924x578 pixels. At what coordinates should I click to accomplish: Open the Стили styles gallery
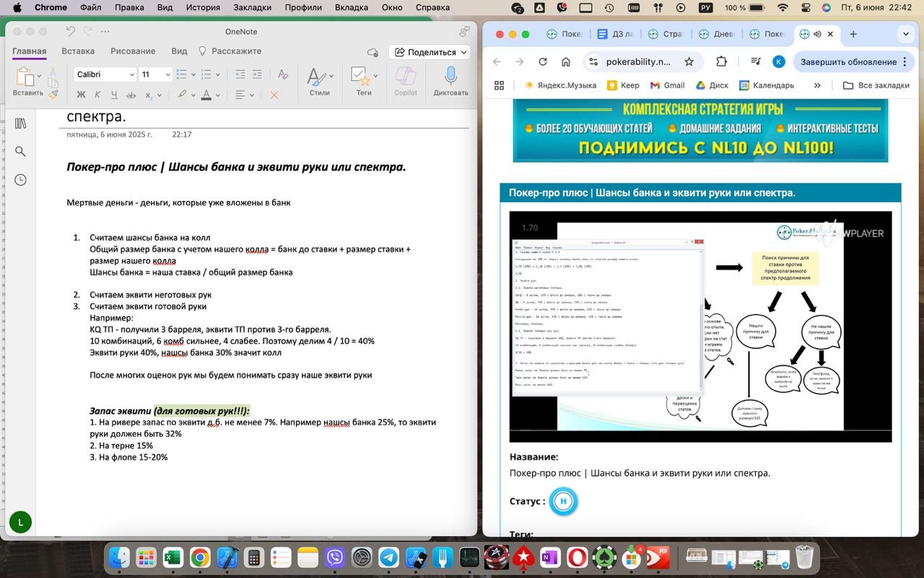[x=319, y=82]
